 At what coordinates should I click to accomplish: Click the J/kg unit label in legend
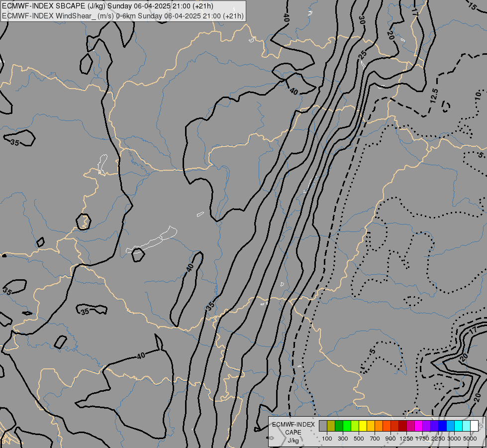[293, 441]
